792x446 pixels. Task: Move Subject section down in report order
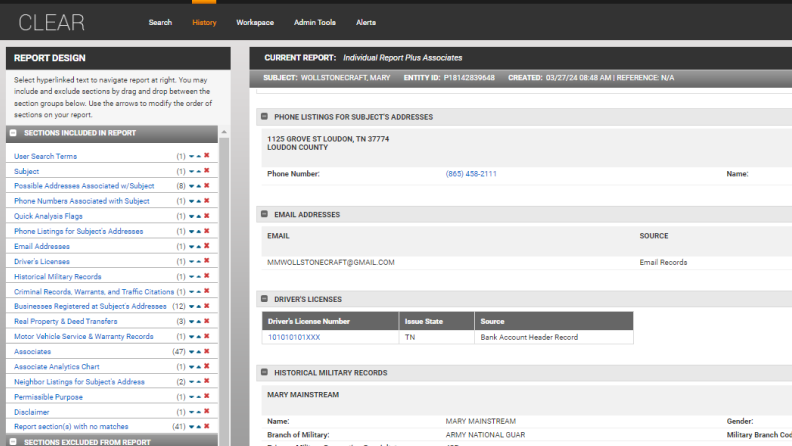[x=191, y=171]
